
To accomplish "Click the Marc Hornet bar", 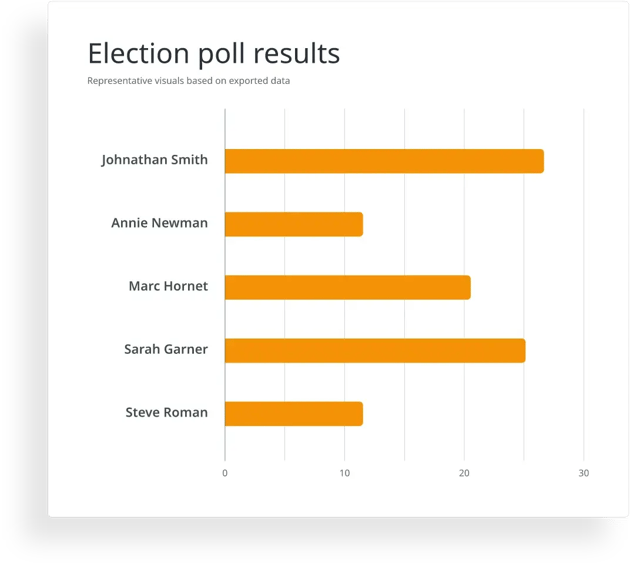I will 348,287.
